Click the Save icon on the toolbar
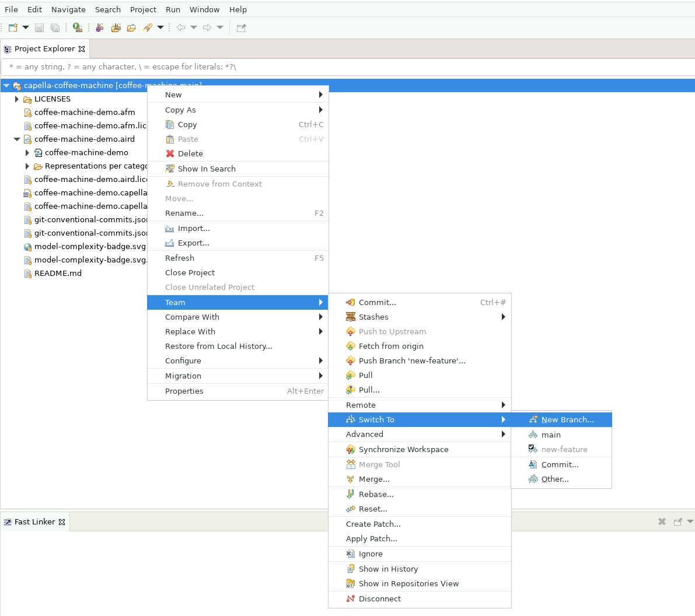 pos(39,27)
